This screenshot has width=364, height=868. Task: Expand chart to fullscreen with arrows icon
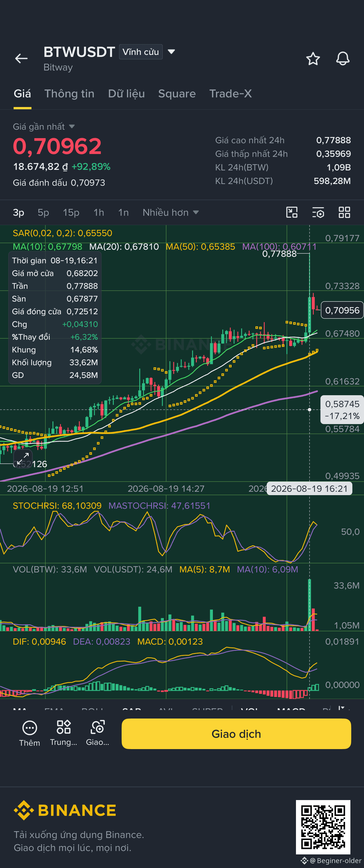[23, 459]
